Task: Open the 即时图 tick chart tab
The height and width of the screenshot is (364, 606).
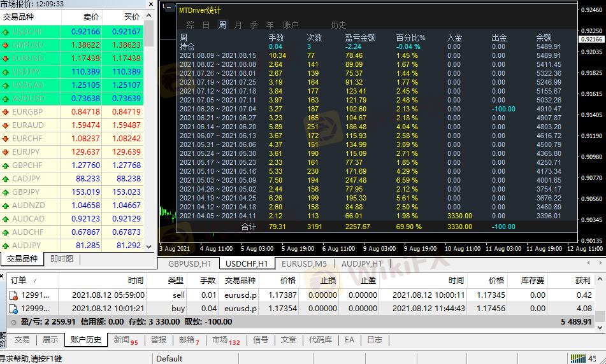Action: 62,259
